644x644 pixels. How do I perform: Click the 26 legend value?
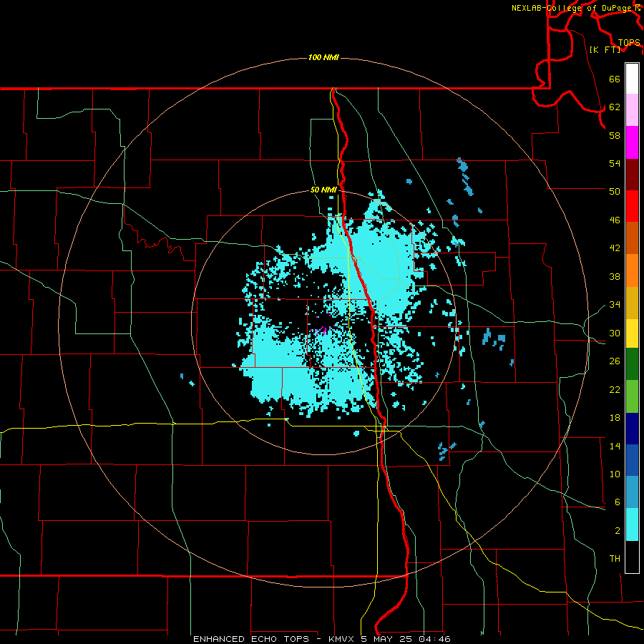pyautogui.click(x=615, y=361)
